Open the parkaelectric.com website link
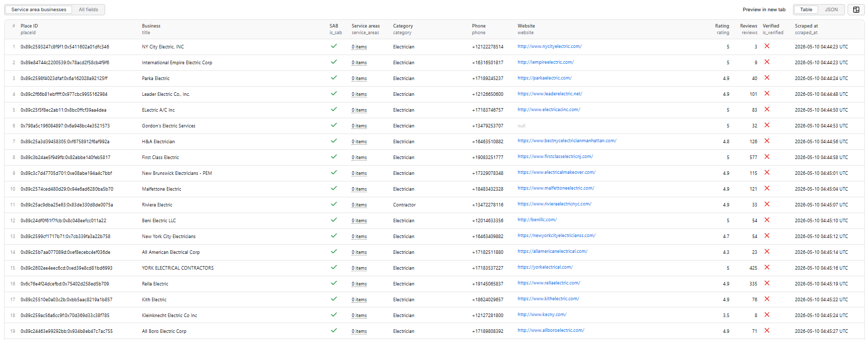 pos(544,78)
